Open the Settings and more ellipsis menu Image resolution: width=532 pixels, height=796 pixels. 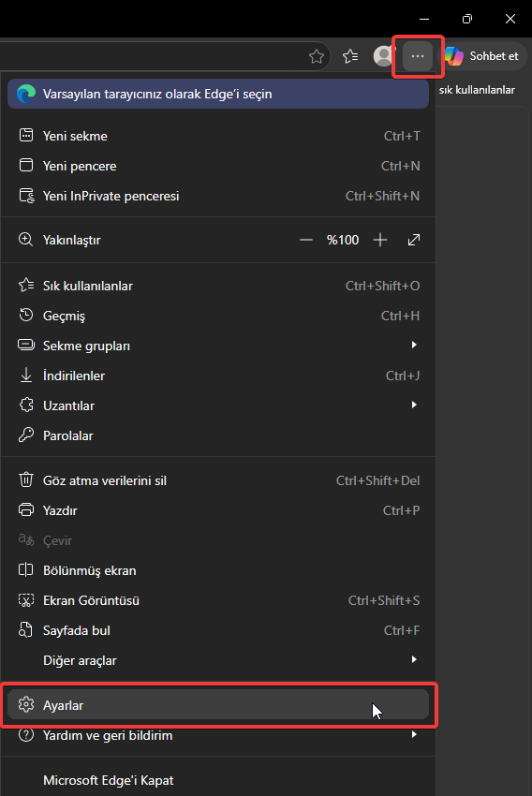(418, 56)
